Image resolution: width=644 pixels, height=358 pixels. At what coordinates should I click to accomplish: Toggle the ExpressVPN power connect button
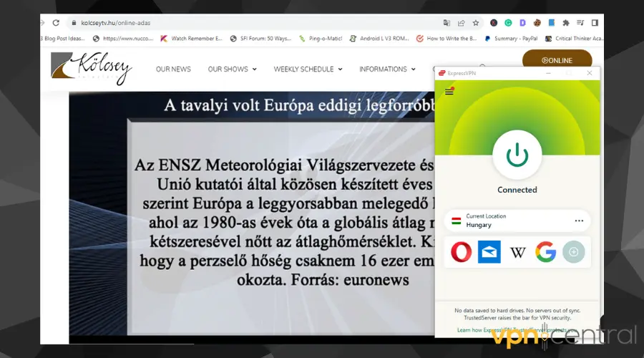pos(517,155)
